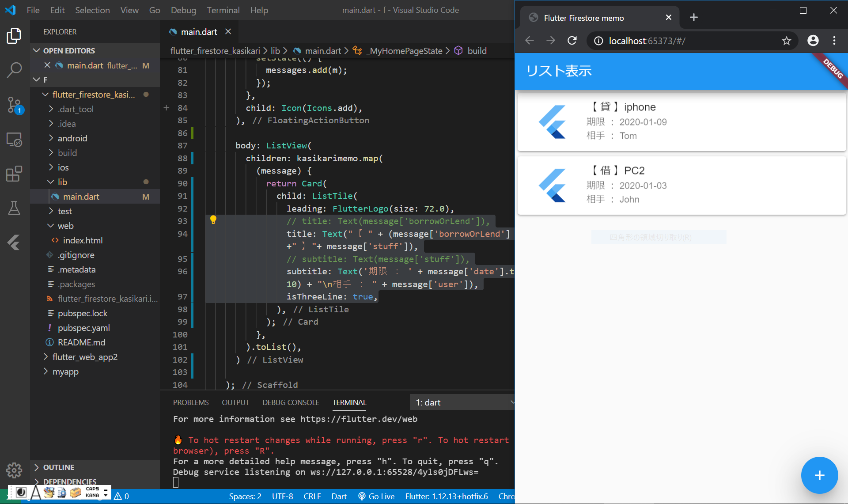This screenshot has width=848, height=504.
Task: Switch to the Debug Console tab
Action: pos(291,402)
